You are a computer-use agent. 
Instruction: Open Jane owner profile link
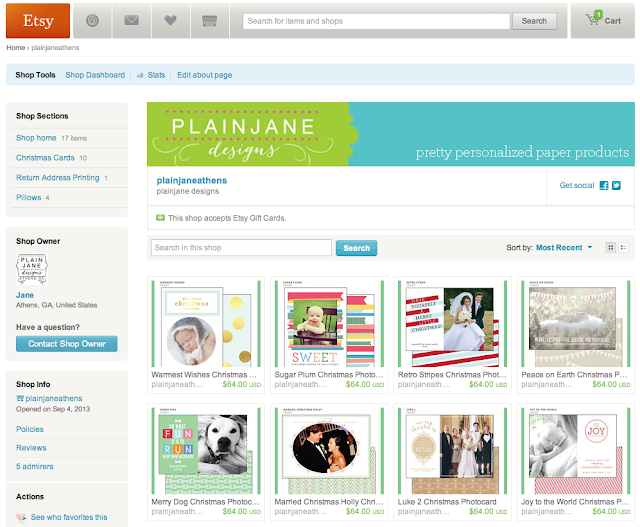[x=25, y=295]
